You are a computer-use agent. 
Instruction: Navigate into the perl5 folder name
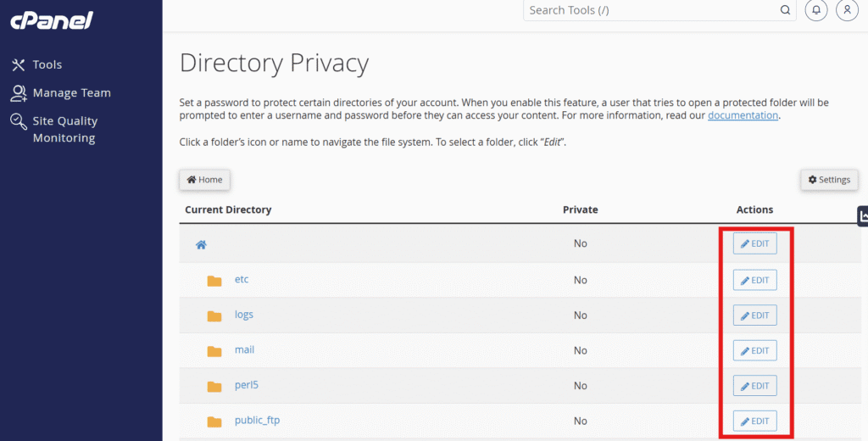[247, 385]
